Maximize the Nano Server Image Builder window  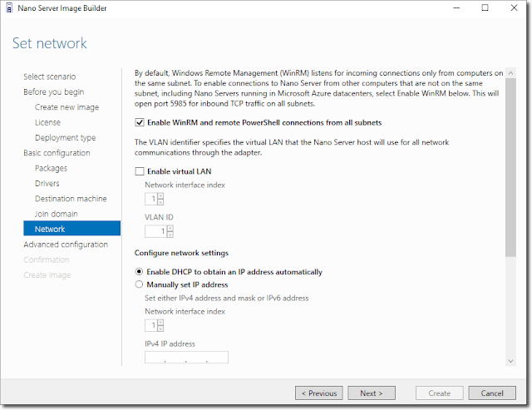(485, 7)
